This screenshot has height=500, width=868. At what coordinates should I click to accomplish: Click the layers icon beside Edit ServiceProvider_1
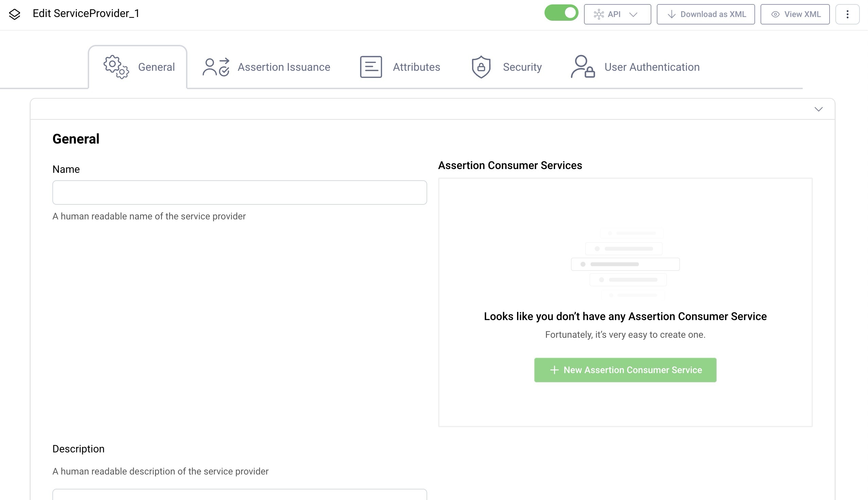coord(15,14)
